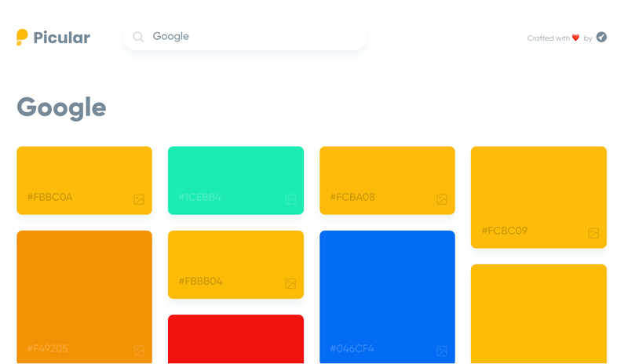Copy the #F49205 hex code

coord(48,348)
